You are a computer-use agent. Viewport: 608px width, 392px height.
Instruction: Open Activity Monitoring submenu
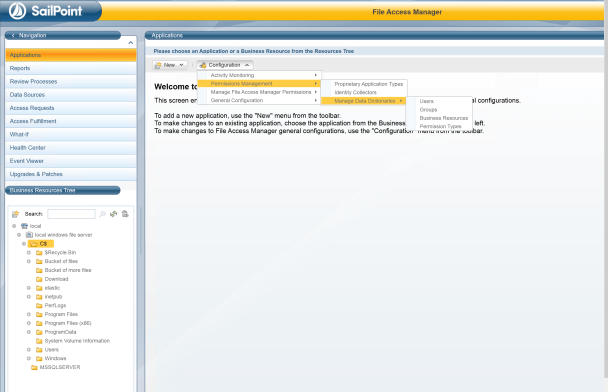[259, 75]
